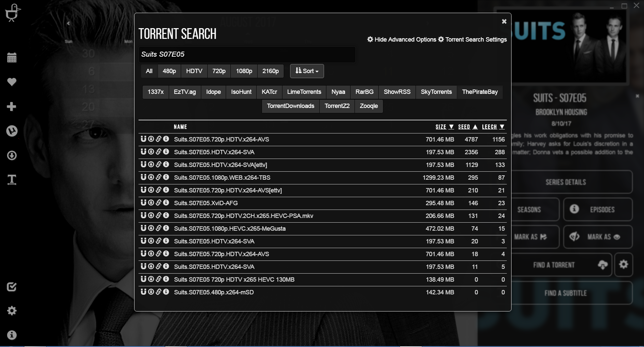
Task: Switch search engine to 1337x
Action: [156, 92]
